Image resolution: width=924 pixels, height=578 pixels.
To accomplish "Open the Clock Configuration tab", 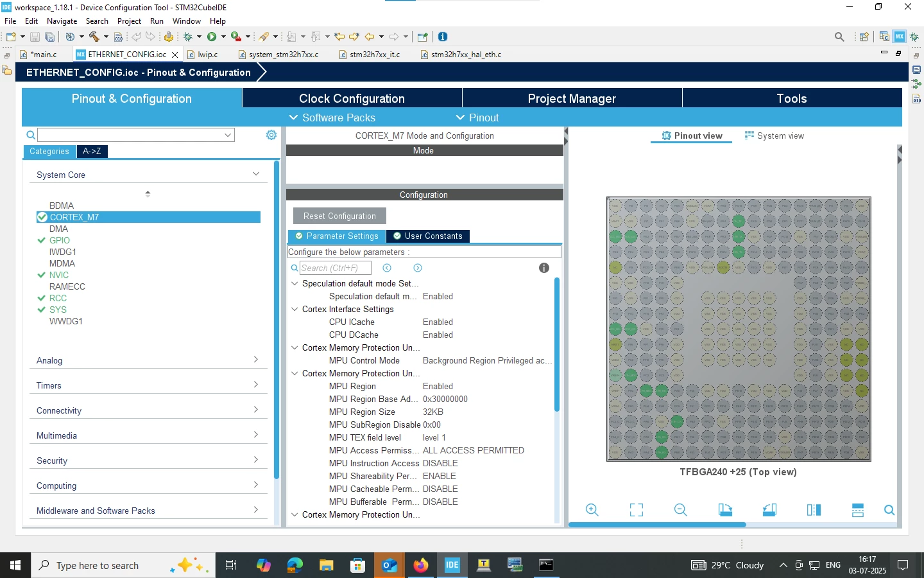I will point(352,98).
